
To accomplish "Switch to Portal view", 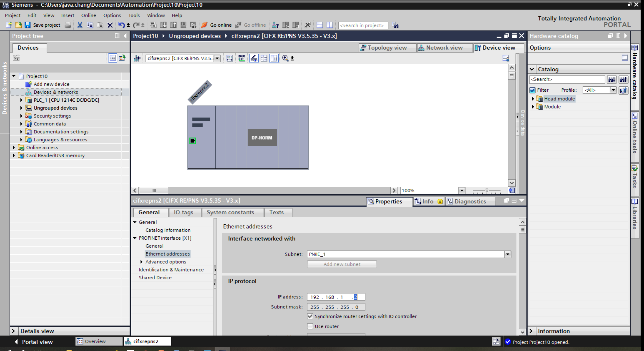I will coord(33,342).
